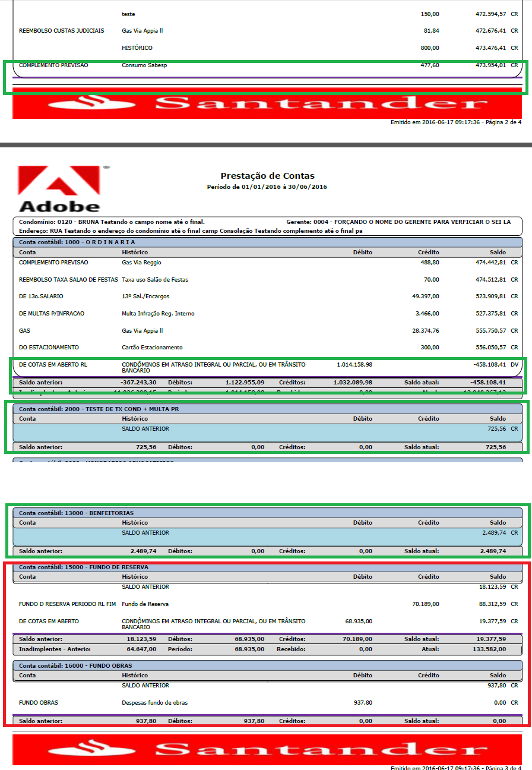Select the 'Créditos' total 1.032.089,98

point(353,382)
